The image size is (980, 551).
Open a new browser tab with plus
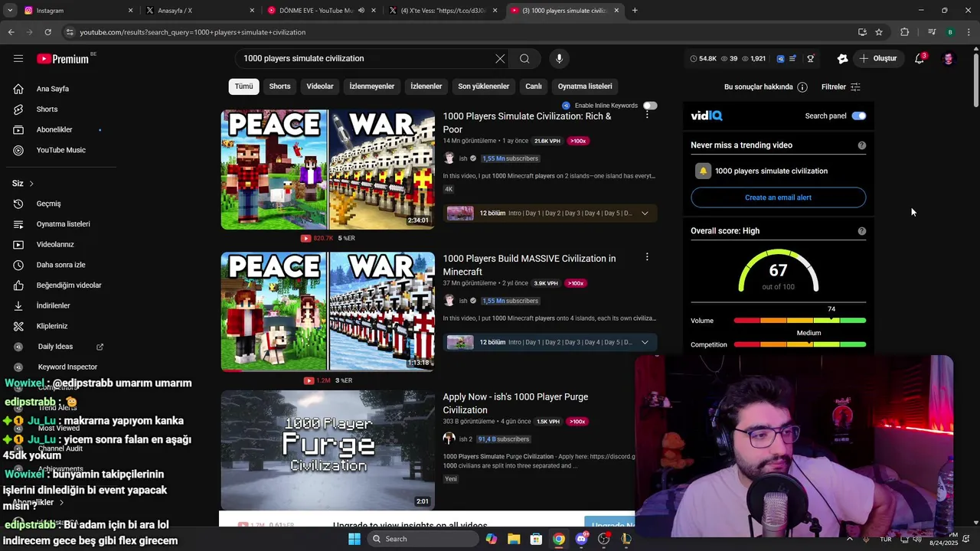click(x=635, y=11)
